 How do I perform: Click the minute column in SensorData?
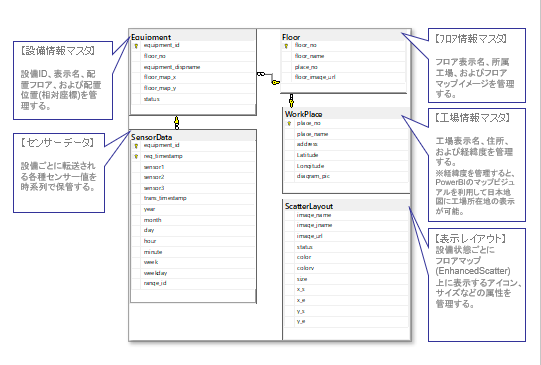(x=153, y=252)
